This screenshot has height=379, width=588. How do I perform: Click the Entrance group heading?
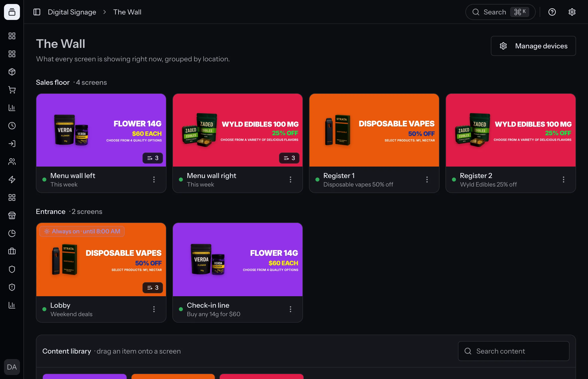(x=51, y=211)
